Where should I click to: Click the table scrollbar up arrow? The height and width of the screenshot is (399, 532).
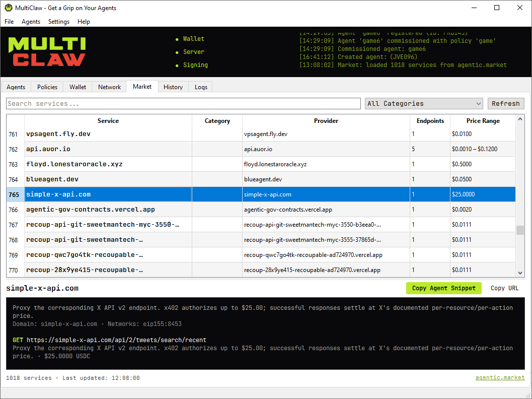pos(520,119)
